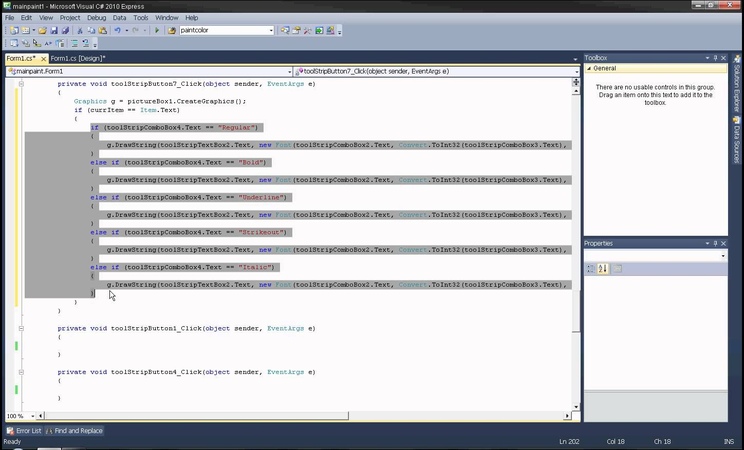Click the Alphabetical sort icon in Properties
The height and width of the screenshot is (450, 744).
pos(603,269)
